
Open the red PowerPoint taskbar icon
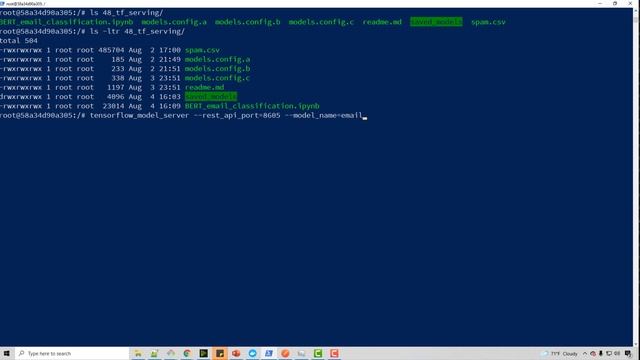pyautogui.click(x=236, y=353)
